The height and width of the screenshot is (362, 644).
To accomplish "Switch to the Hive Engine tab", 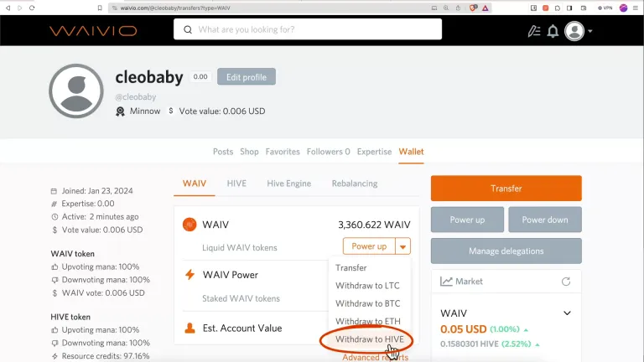I will coord(288,184).
